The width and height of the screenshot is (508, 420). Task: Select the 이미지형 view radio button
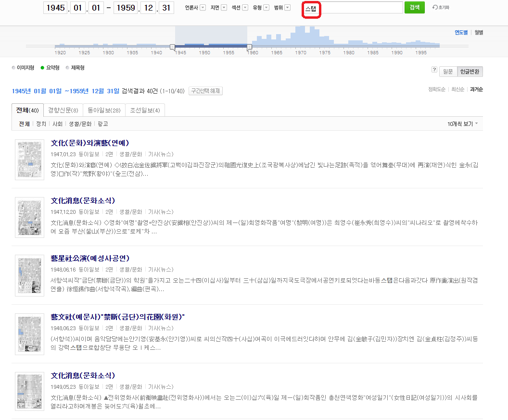coord(13,68)
